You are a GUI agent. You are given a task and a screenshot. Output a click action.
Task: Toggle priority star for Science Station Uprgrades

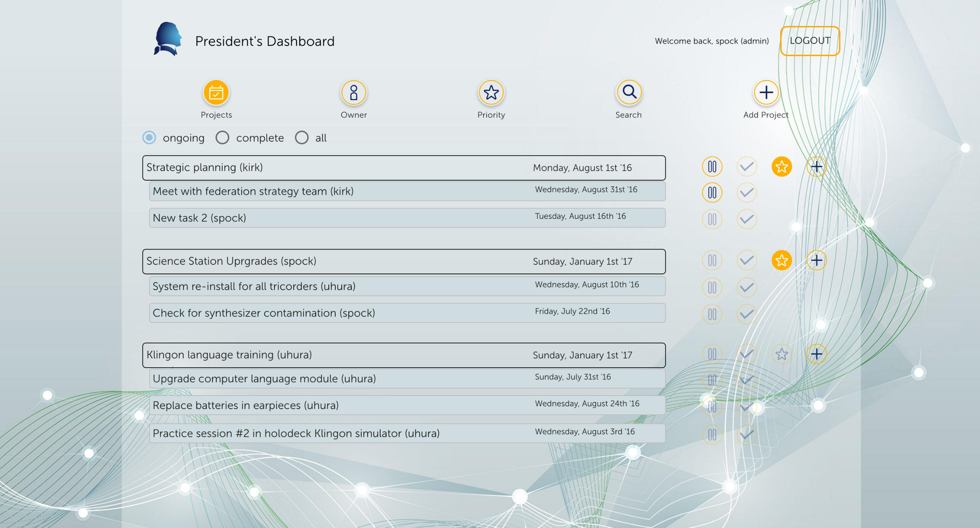coord(781,261)
